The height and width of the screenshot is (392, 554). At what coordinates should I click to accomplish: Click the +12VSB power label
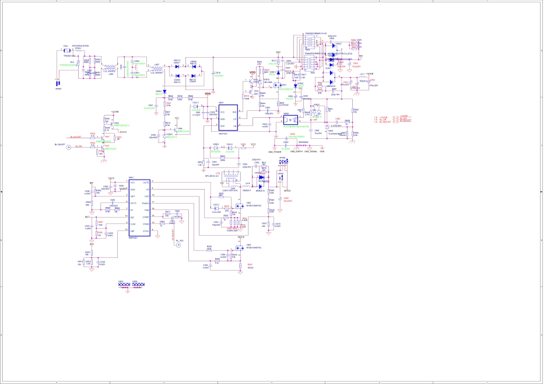[115, 111]
